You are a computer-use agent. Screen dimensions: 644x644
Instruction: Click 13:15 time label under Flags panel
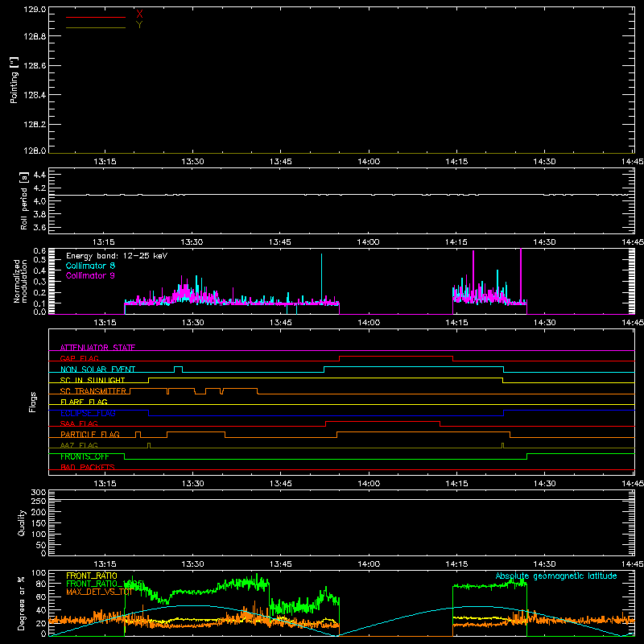(105, 484)
